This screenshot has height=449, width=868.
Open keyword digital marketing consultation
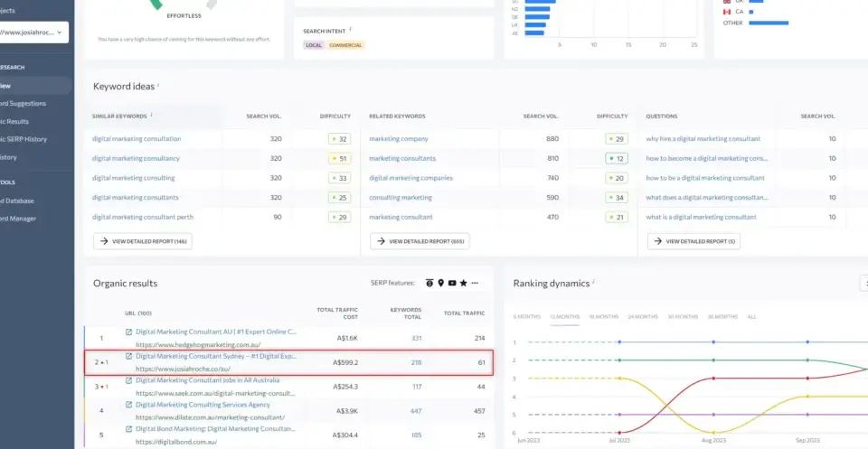(x=137, y=139)
